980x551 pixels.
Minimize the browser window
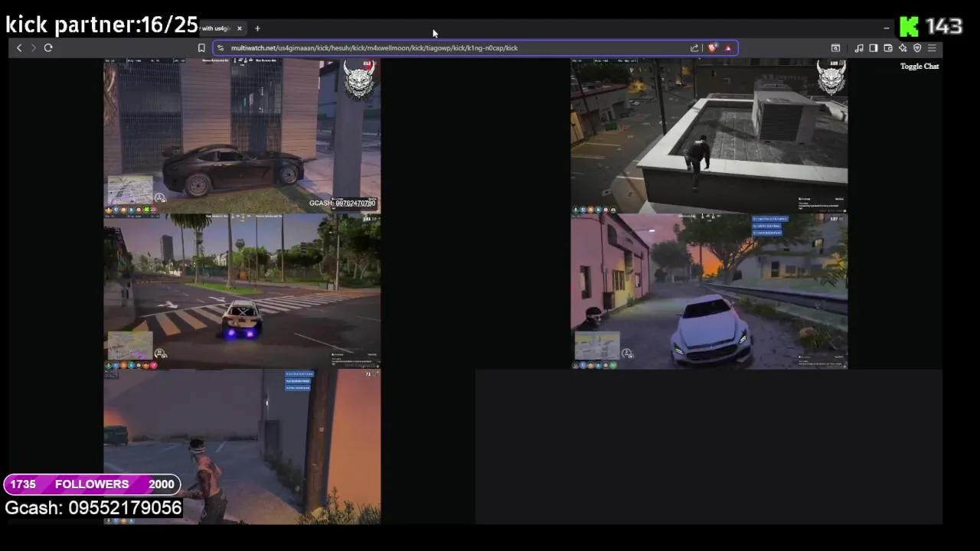[x=887, y=28]
